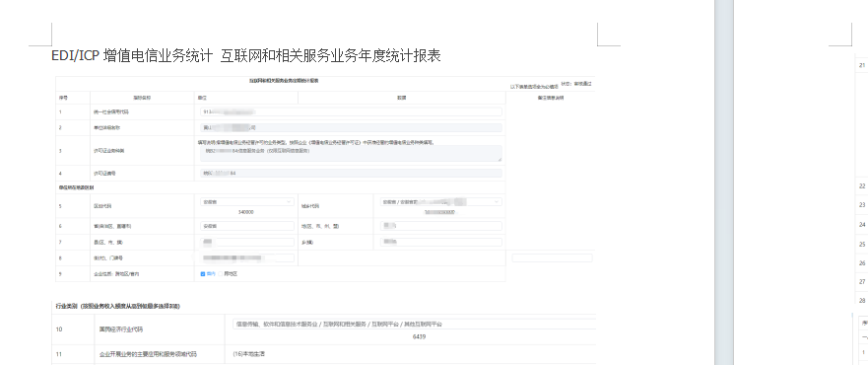Click the row 2 company name input field
The image size is (868, 365).
(x=351, y=127)
